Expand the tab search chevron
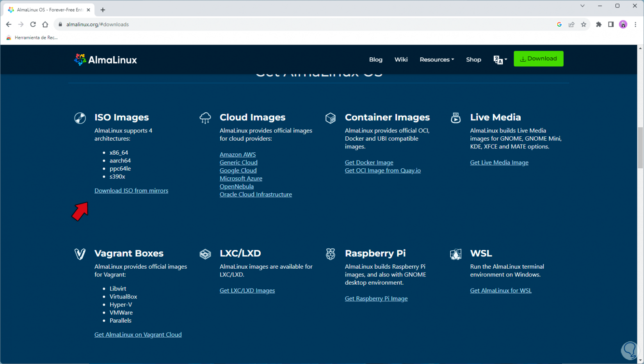Viewport: 644px width, 364px height. pyautogui.click(x=582, y=6)
